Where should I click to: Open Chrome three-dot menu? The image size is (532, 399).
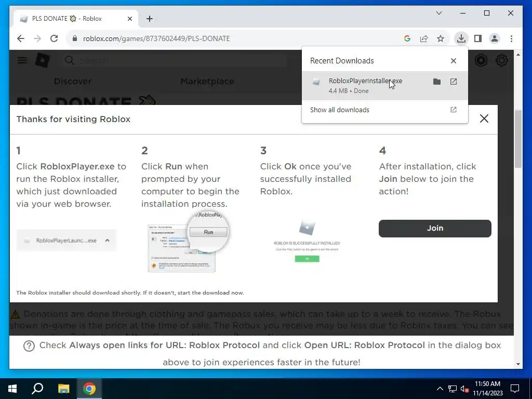511,38
